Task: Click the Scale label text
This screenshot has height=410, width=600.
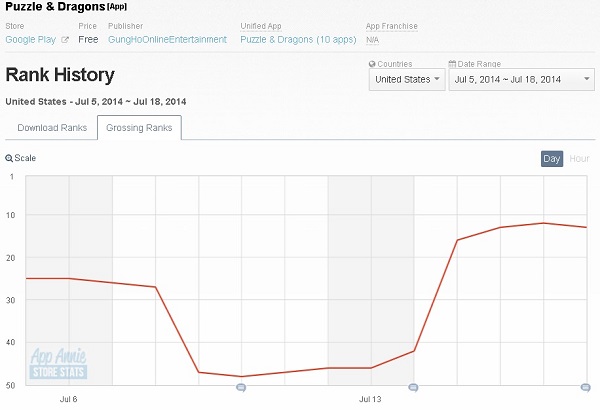Action: point(25,158)
